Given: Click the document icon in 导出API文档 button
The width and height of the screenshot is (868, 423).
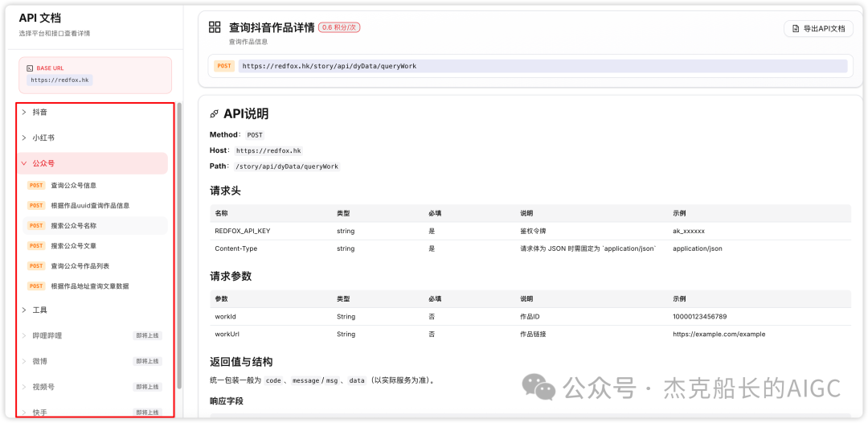Looking at the screenshot, I should pyautogui.click(x=796, y=28).
